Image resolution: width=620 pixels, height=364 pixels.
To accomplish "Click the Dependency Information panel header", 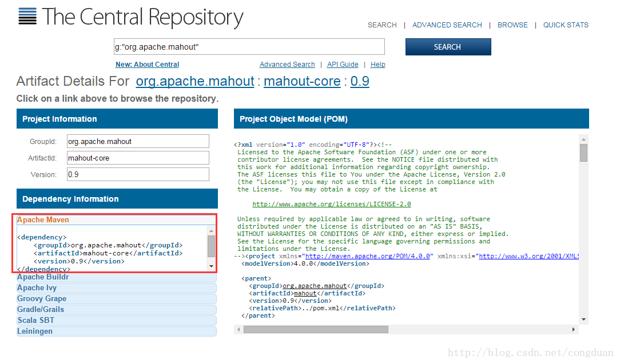I will (x=117, y=199).
